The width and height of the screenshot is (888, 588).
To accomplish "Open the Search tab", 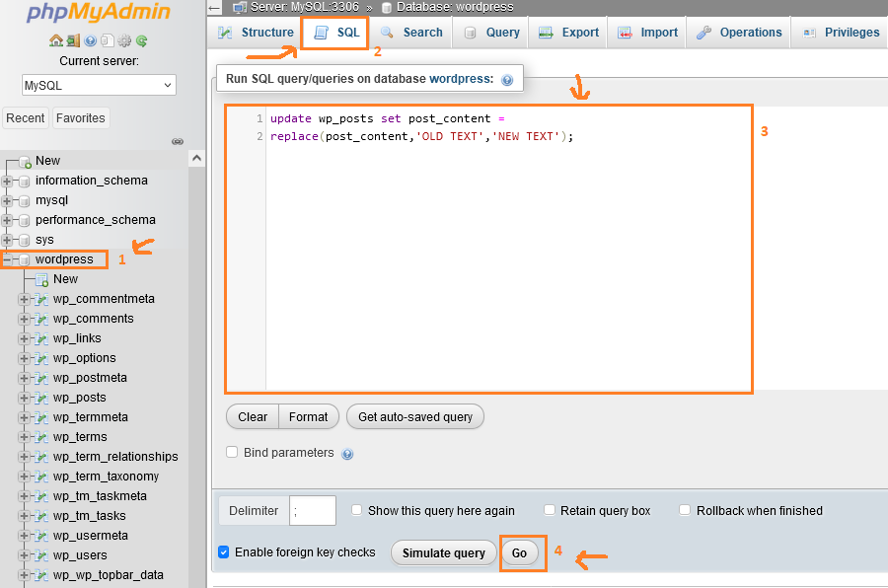I will (x=411, y=33).
